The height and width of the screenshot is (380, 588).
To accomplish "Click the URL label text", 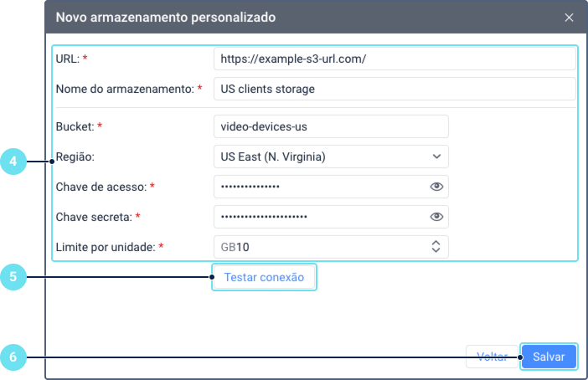I will 68,59.
